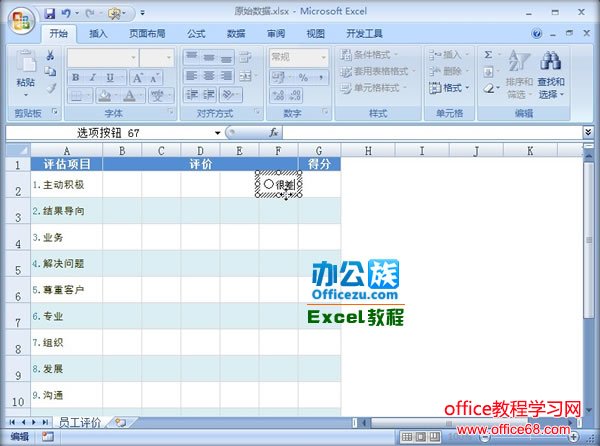The image size is (600, 446).
Task: Switch to Page Layout view in status bar
Action: (x=421, y=437)
